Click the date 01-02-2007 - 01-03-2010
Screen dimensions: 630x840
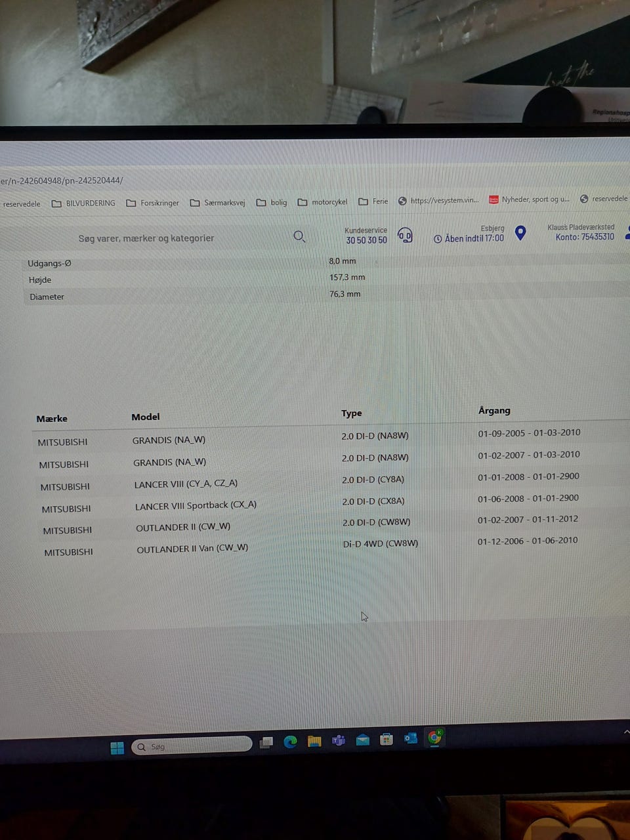point(529,455)
